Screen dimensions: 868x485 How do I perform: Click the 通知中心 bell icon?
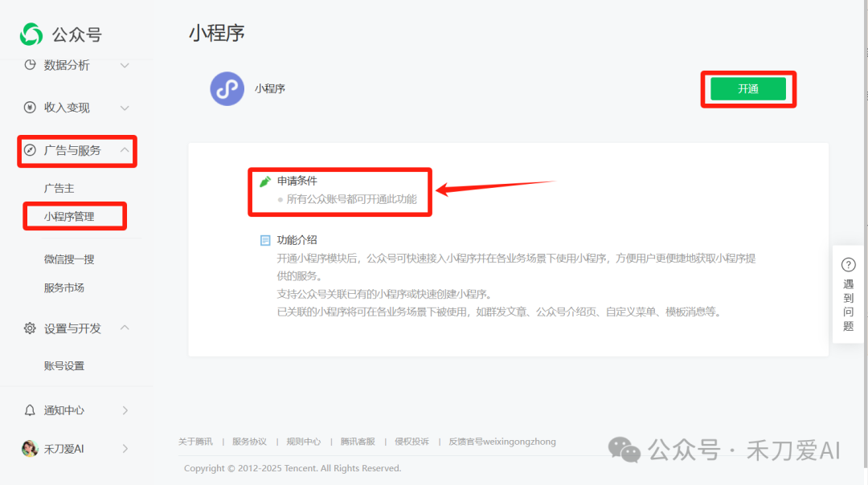click(x=30, y=410)
